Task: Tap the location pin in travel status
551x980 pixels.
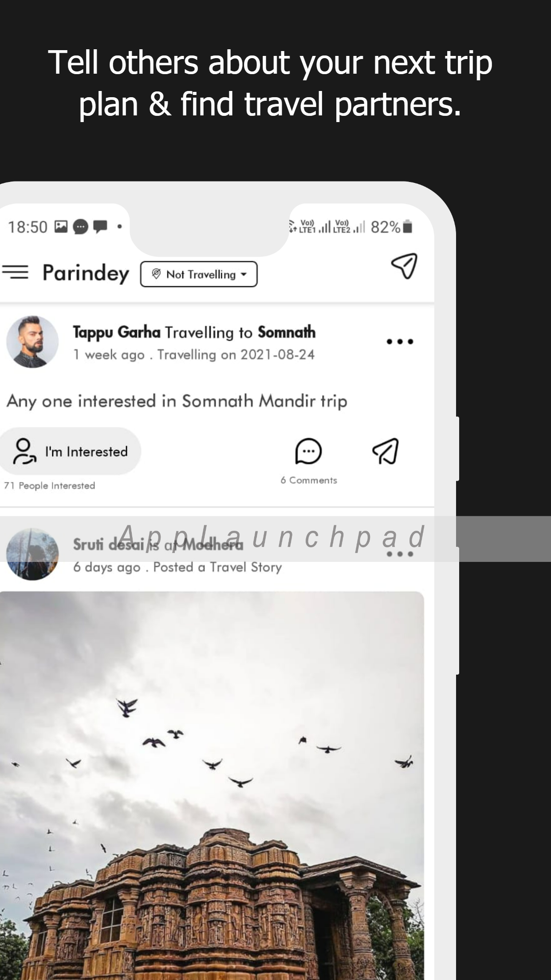Action: click(156, 274)
